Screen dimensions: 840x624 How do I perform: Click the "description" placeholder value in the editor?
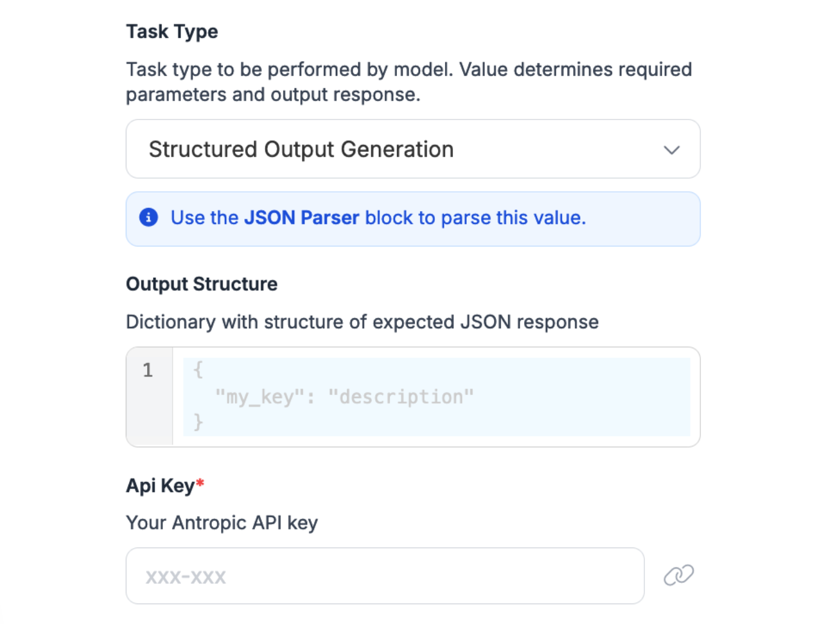401,397
